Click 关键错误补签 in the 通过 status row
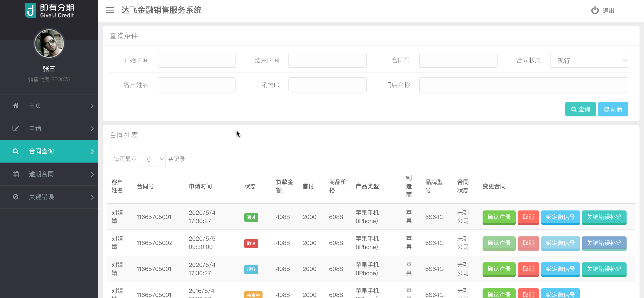Viewport: 644px width, 298px height. pyautogui.click(x=604, y=217)
